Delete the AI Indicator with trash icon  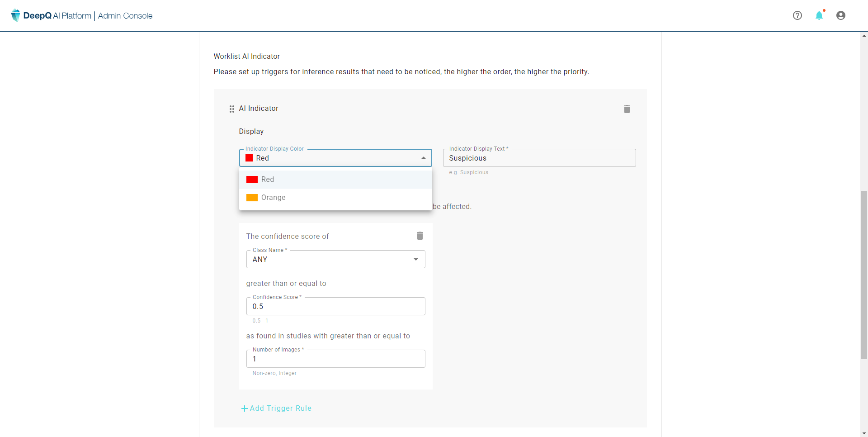click(627, 109)
